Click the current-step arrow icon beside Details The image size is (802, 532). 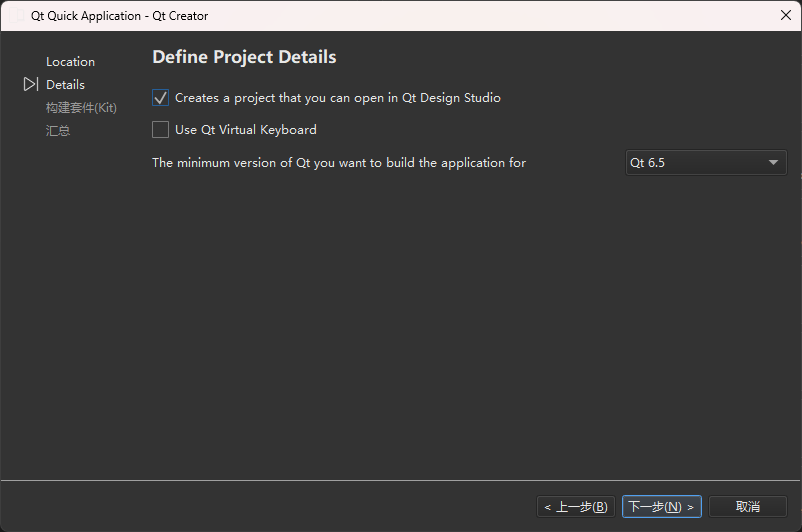[31, 84]
